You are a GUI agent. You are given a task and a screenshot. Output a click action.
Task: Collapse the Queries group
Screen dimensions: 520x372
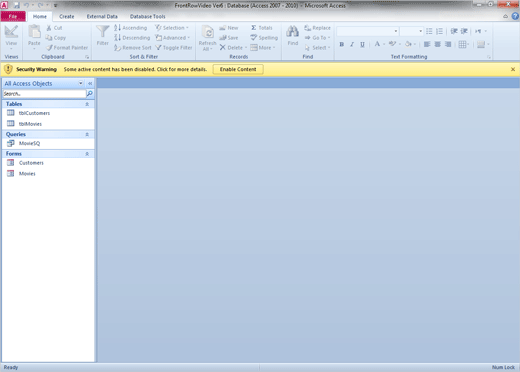tap(87, 134)
